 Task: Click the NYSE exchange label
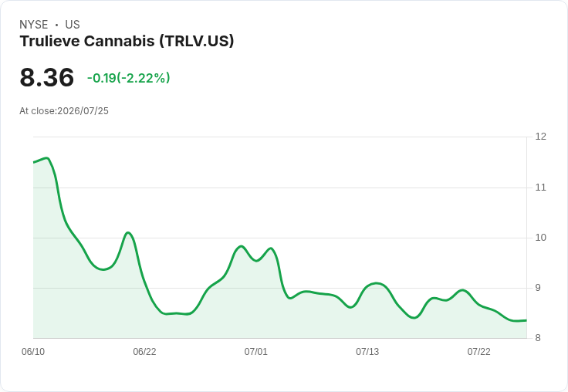[x=34, y=25]
